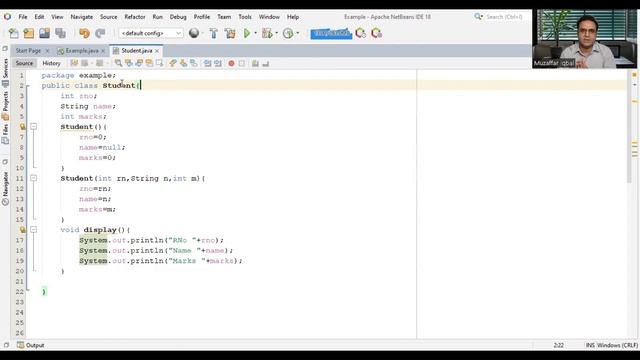Collapse the display() method fold
Screen dimensions: 640x360
coord(33,230)
